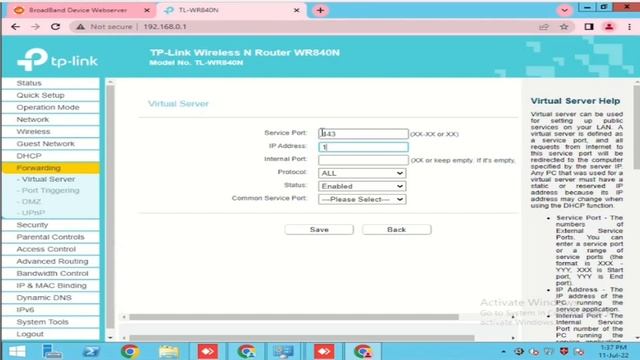The width and height of the screenshot is (640, 360).
Task: Open the Windows Start button
Action: (17, 351)
